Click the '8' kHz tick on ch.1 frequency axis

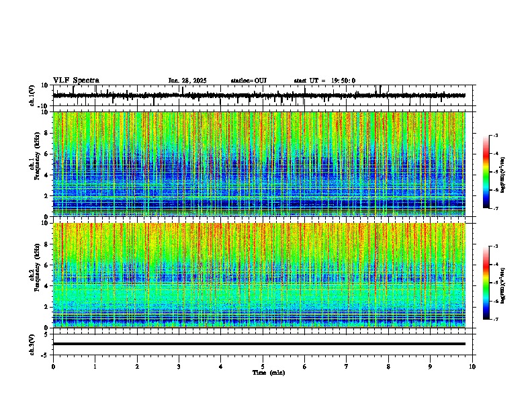pyautogui.click(x=46, y=133)
